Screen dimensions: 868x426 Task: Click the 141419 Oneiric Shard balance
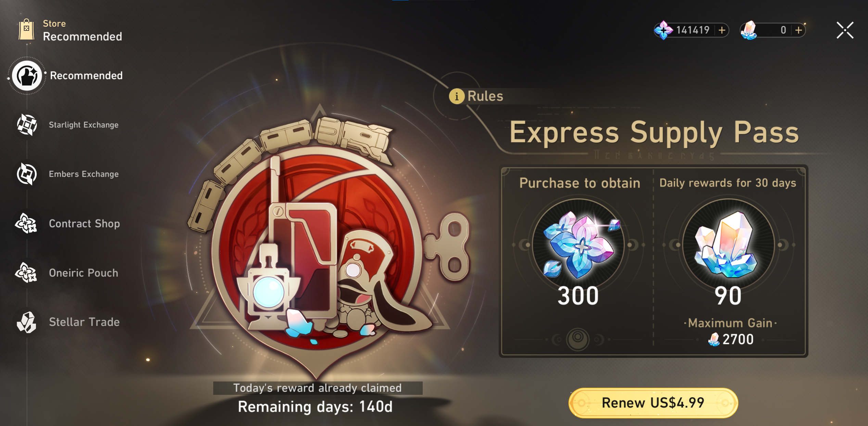(x=693, y=30)
